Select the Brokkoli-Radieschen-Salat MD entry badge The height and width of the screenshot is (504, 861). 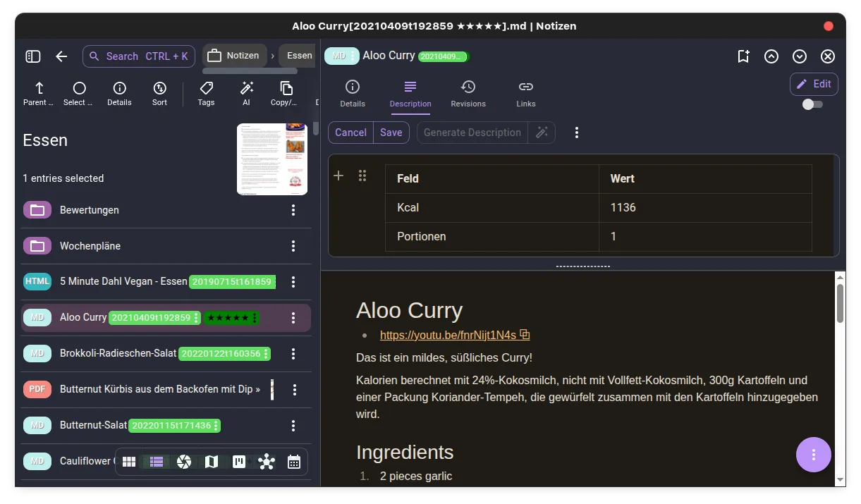[x=37, y=353]
